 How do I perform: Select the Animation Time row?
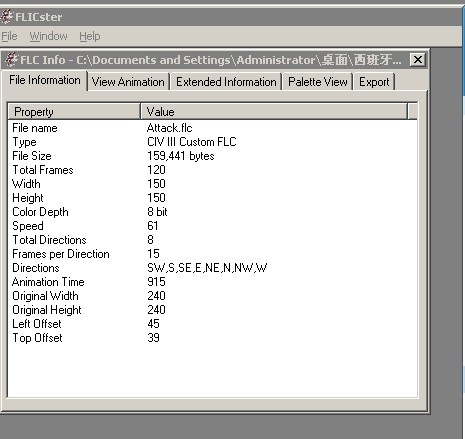[x=212, y=282]
